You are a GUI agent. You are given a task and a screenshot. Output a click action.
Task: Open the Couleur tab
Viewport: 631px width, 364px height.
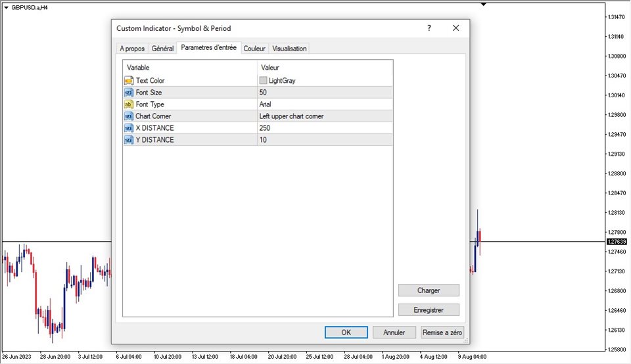pyautogui.click(x=254, y=49)
